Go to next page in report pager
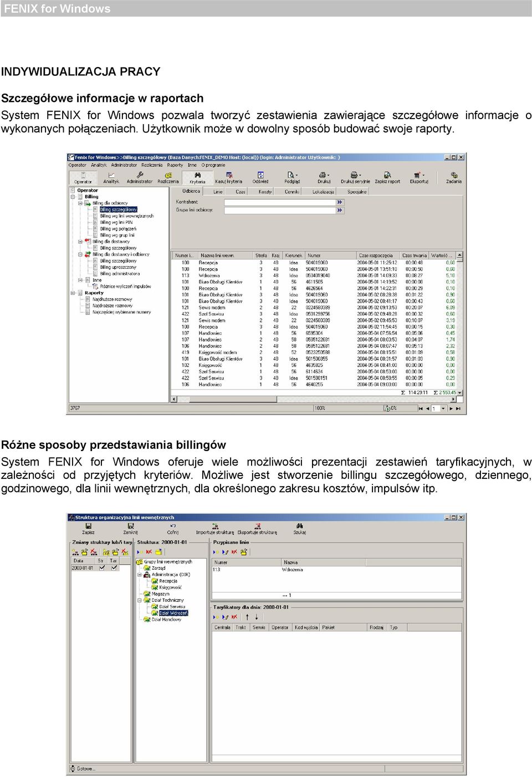The width and height of the screenshot is (532, 777). 451,408
